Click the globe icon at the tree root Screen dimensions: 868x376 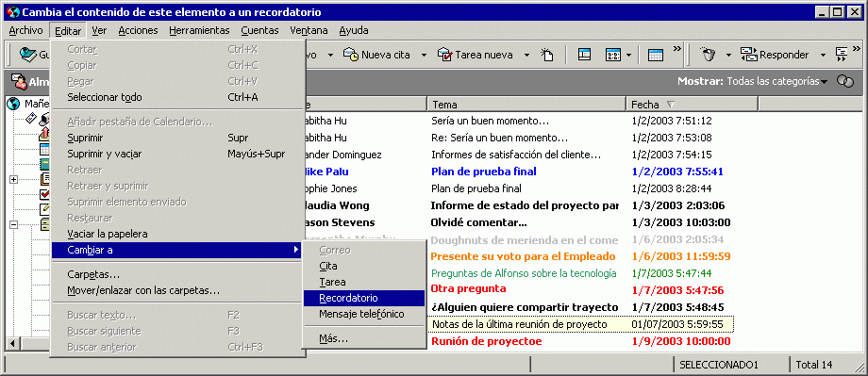click(13, 104)
